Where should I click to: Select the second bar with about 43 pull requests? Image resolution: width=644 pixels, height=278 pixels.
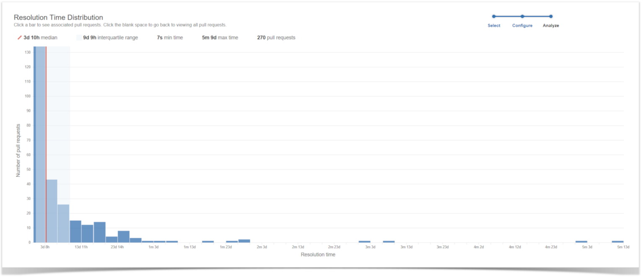[51, 210]
